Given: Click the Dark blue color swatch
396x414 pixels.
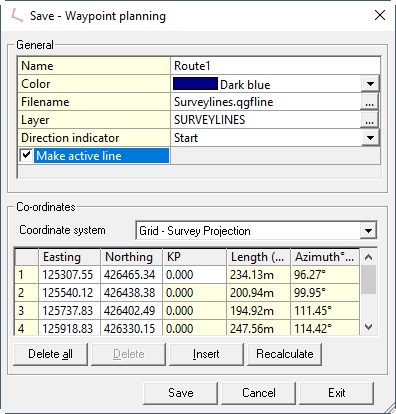Looking at the screenshot, I should click(195, 84).
